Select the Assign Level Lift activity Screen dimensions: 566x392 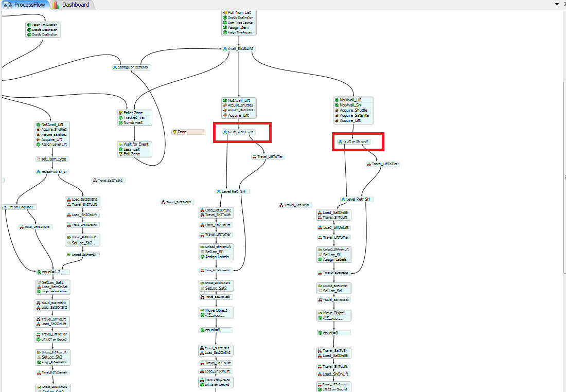54,145
